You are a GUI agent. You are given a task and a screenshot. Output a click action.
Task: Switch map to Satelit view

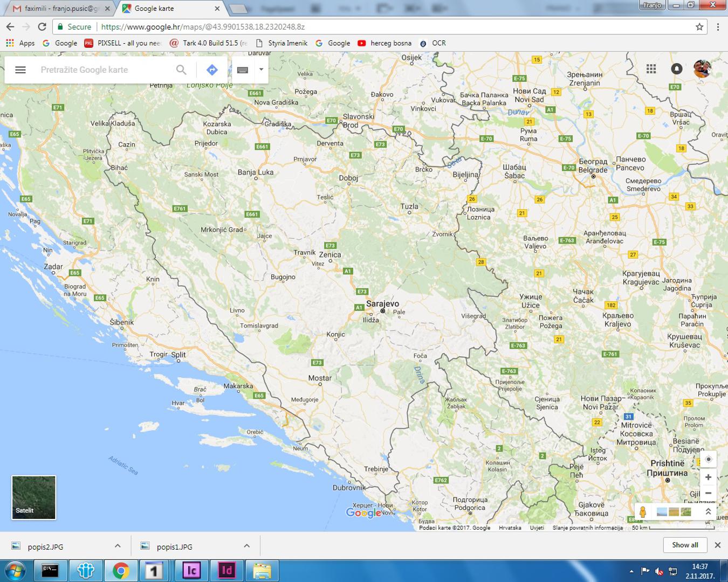click(33, 497)
